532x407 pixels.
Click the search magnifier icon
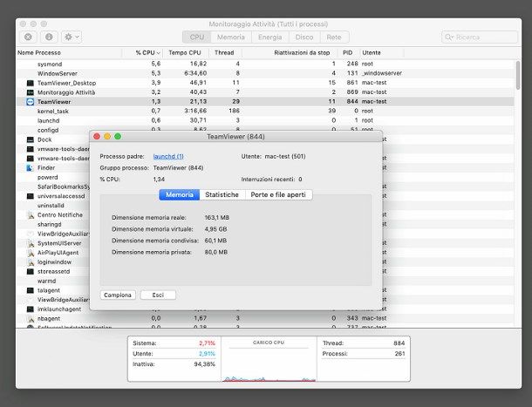point(449,37)
